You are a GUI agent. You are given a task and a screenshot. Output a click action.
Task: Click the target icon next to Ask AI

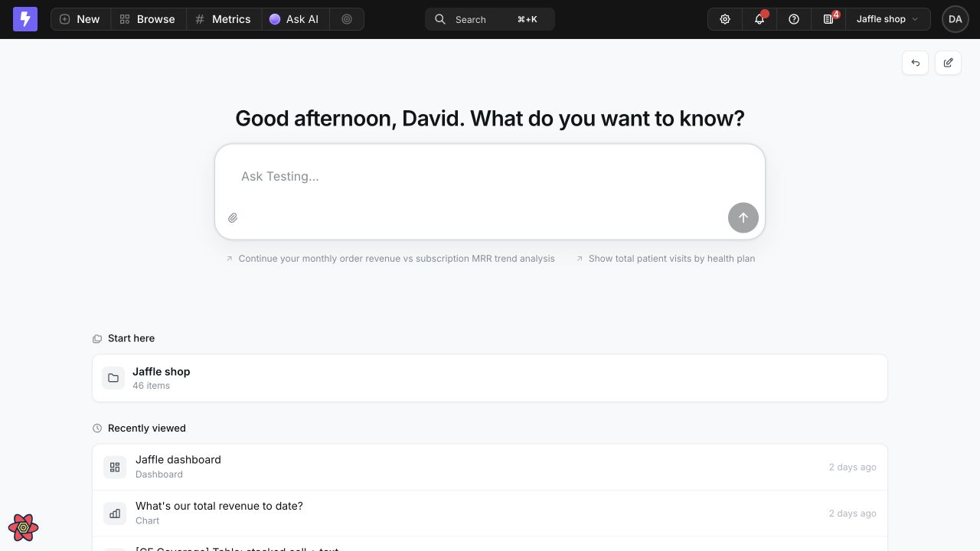(x=347, y=19)
